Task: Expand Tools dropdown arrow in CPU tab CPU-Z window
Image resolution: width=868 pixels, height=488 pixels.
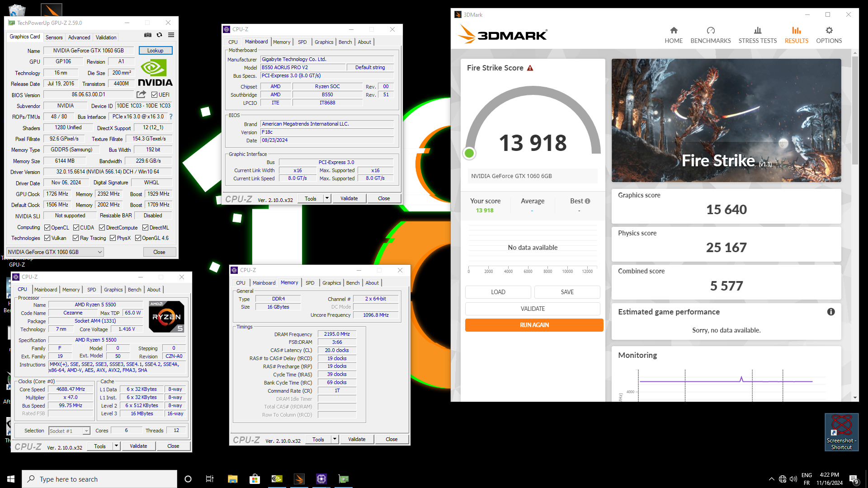Action: (116, 446)
